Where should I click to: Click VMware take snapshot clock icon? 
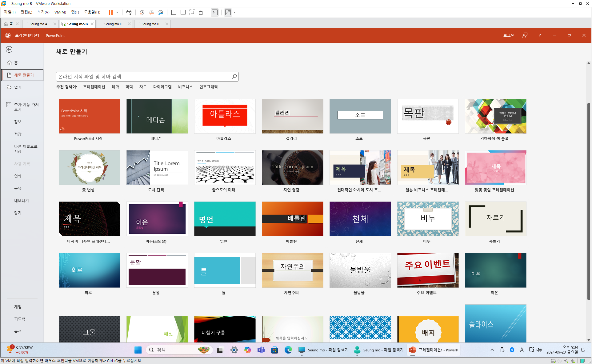142,12
